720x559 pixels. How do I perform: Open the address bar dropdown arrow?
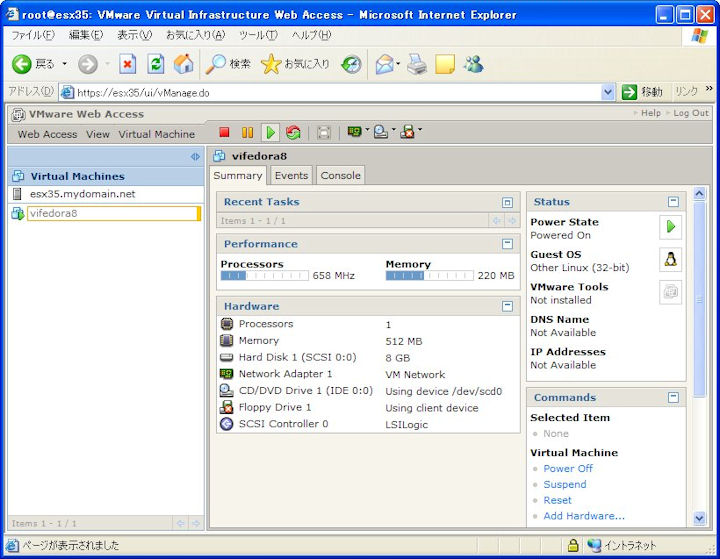pos(608,92)
